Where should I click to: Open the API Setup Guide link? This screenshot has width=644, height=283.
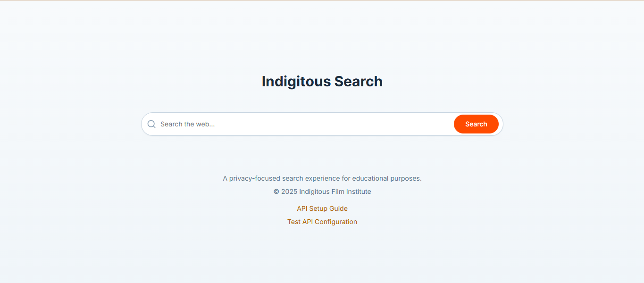click(322, 208)
